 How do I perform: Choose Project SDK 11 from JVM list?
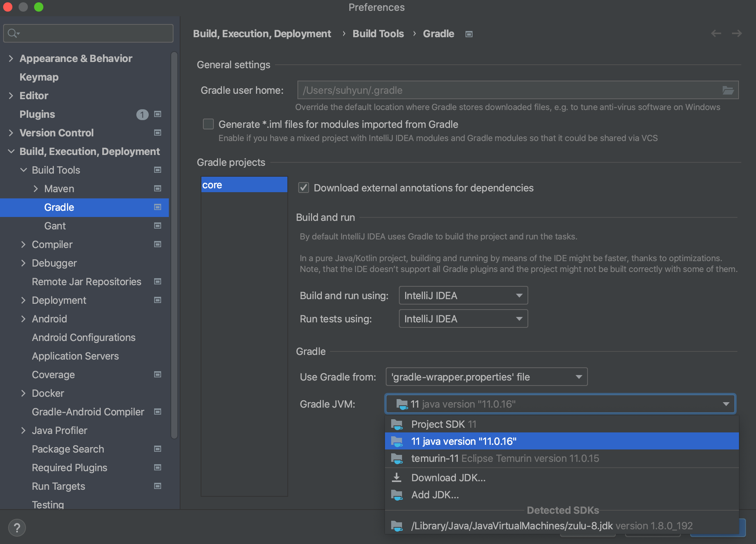pyautogui.click(x=562, y=424)
